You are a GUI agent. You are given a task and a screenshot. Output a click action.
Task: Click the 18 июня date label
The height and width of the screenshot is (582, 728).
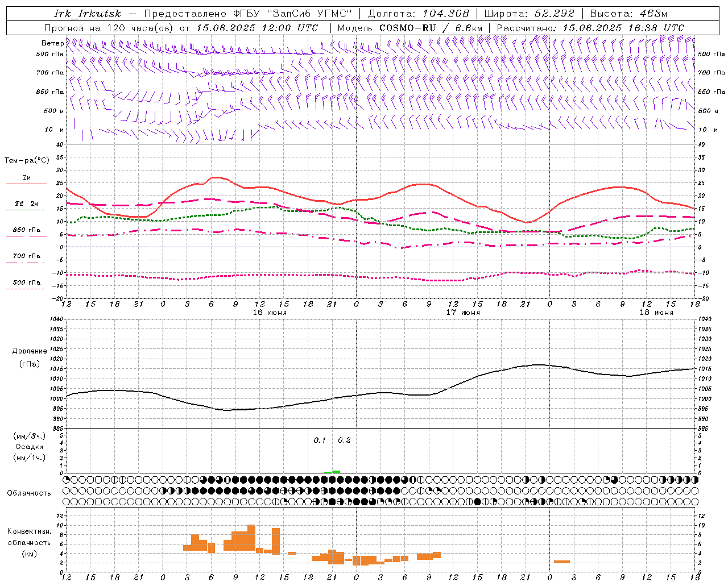click(x=656, y=313)
